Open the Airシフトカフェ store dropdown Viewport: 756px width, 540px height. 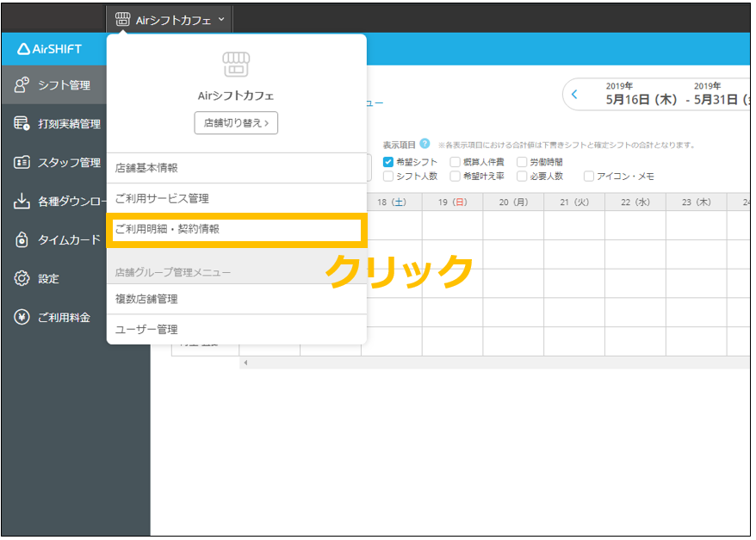(169, 18)
